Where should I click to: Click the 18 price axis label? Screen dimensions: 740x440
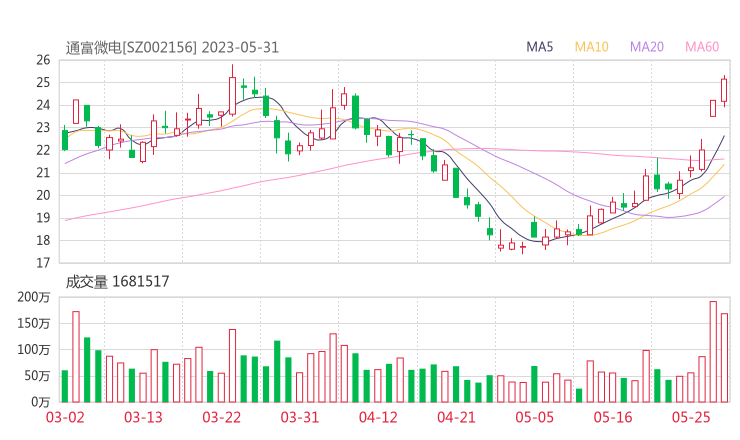(x=43, y=240)
